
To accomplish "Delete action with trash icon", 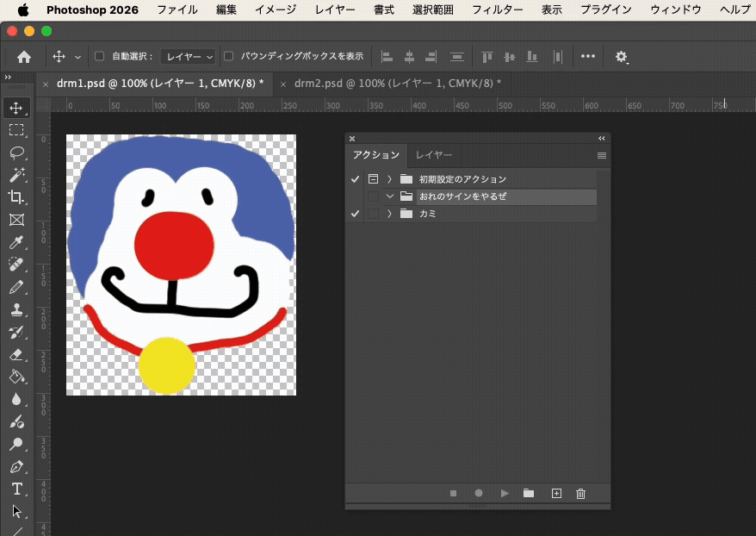I will (x=580, y=493).
